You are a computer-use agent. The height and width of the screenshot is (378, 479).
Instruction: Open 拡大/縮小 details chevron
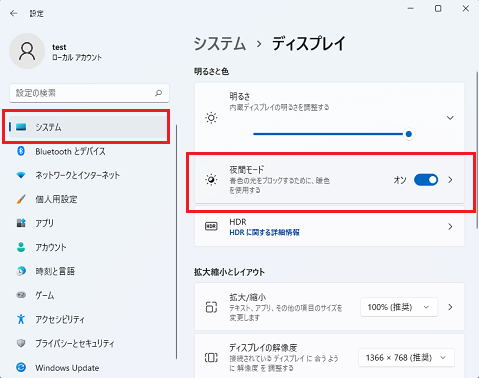point(450,307)
